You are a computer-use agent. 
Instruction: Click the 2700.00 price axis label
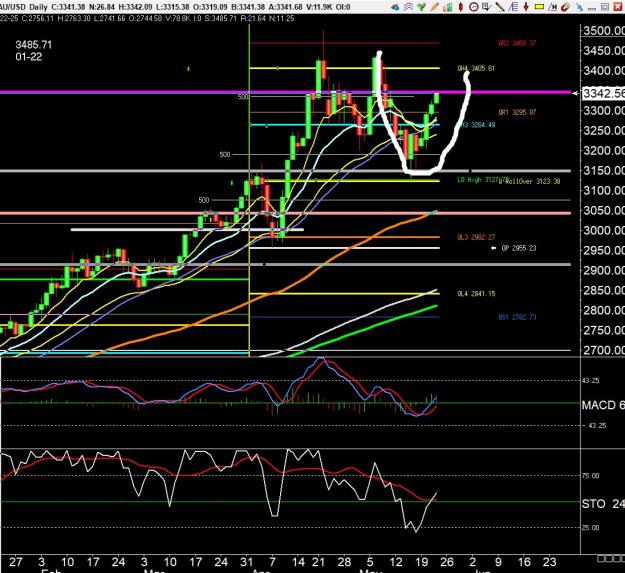click(603, 350)
